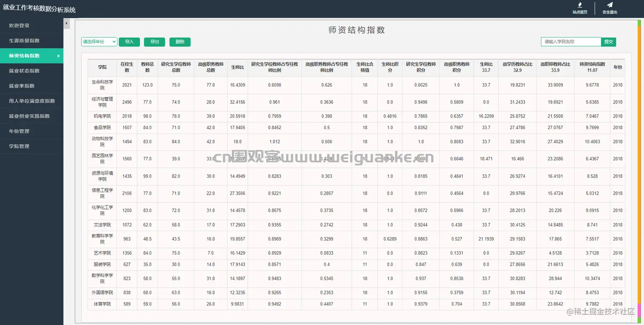644x325 pixels.
Task: Select the 机电学院 row name
Action: (x=102, y=116)
